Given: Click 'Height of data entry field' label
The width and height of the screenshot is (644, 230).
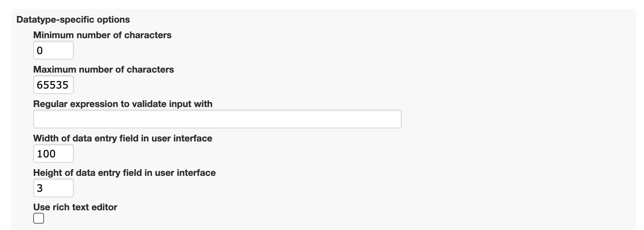Looking at the screenshot, I should (124, 172).
